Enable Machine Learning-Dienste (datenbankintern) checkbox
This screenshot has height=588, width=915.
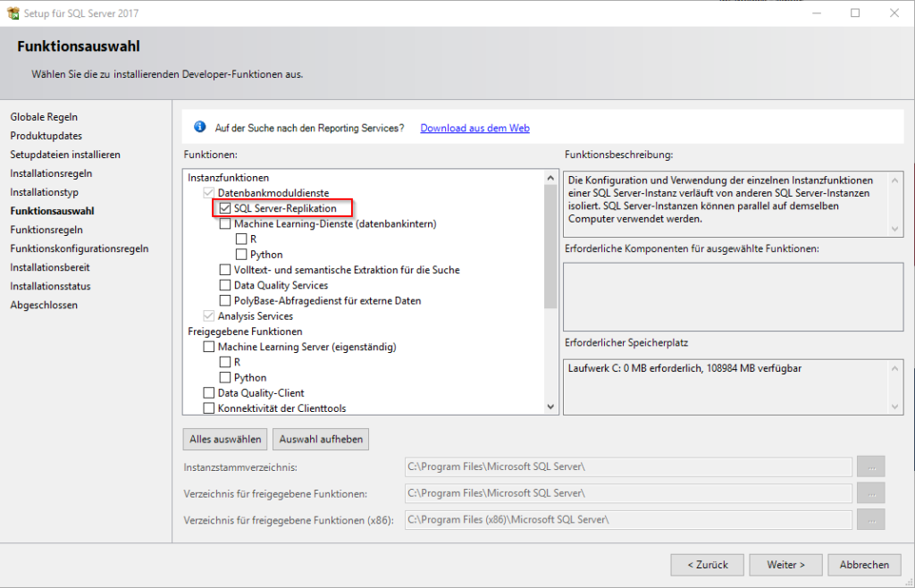[225, 223]
